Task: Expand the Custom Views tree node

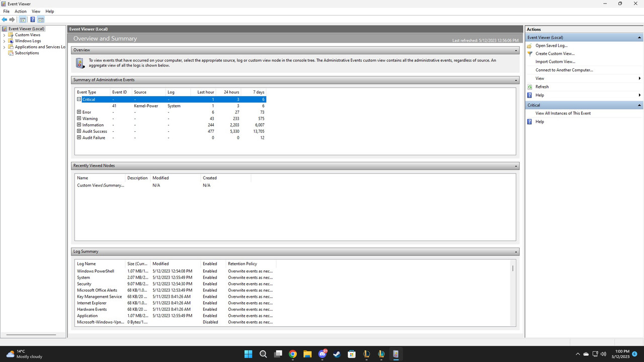Action: click(x=4, y=35)
